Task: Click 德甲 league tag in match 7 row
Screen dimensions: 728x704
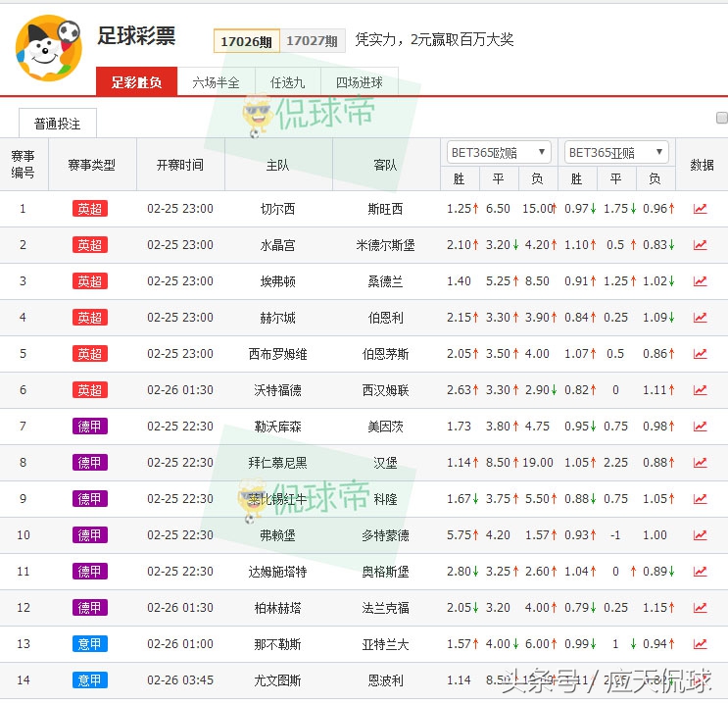Action: pos(90,427)
